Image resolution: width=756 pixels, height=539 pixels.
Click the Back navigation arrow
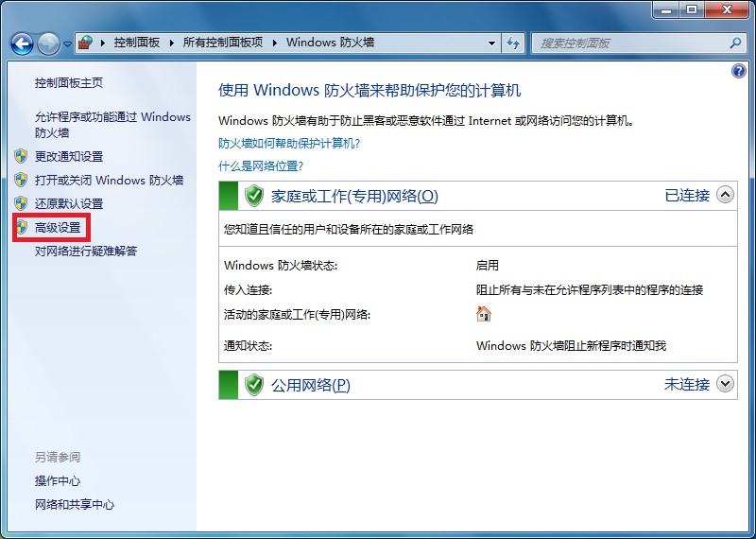(22, 43)
